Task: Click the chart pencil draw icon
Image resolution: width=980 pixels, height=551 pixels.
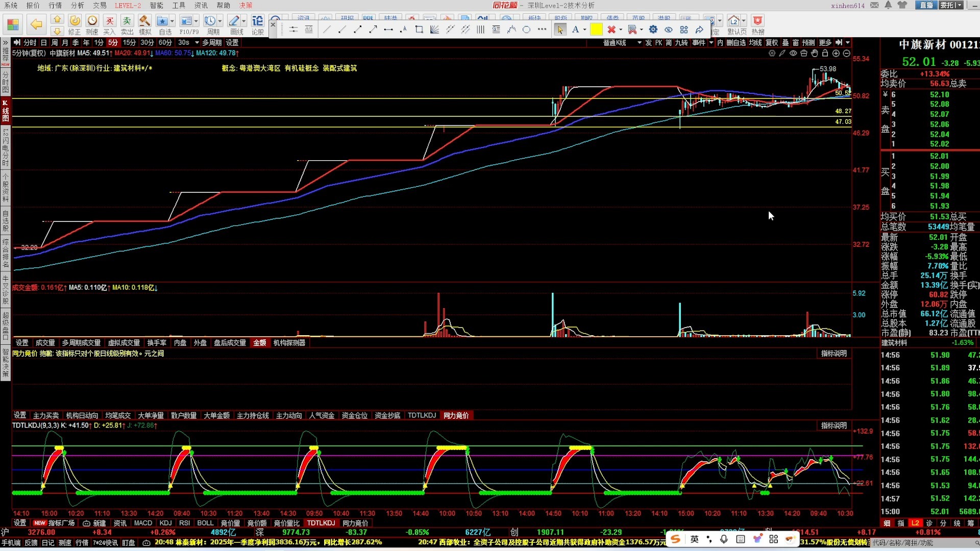Action: 782,53
